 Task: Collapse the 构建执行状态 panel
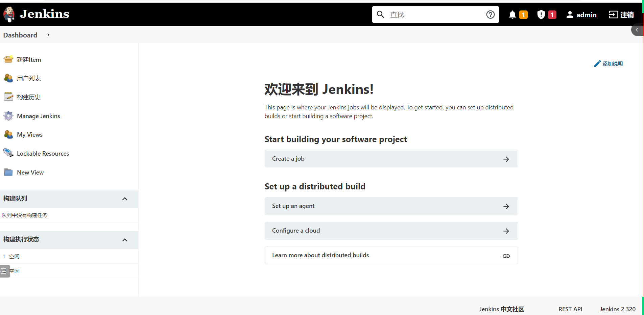(125, 240)
